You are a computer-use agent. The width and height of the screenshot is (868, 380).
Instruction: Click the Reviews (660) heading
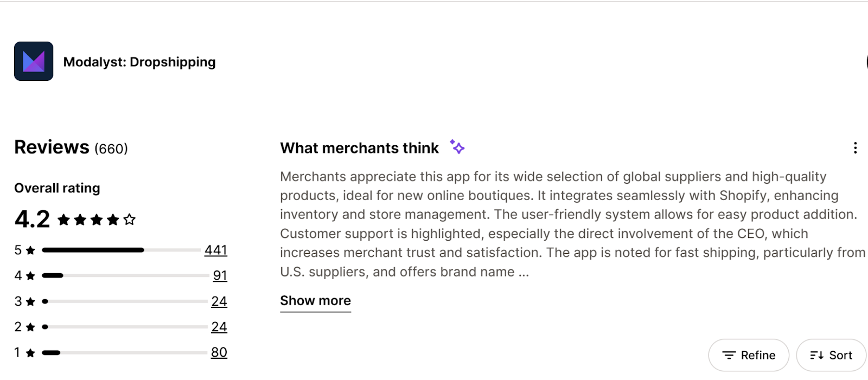52,146
